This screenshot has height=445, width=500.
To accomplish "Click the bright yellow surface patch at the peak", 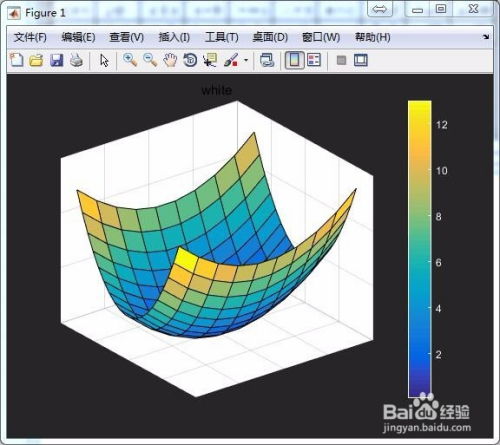I will 186,259.
